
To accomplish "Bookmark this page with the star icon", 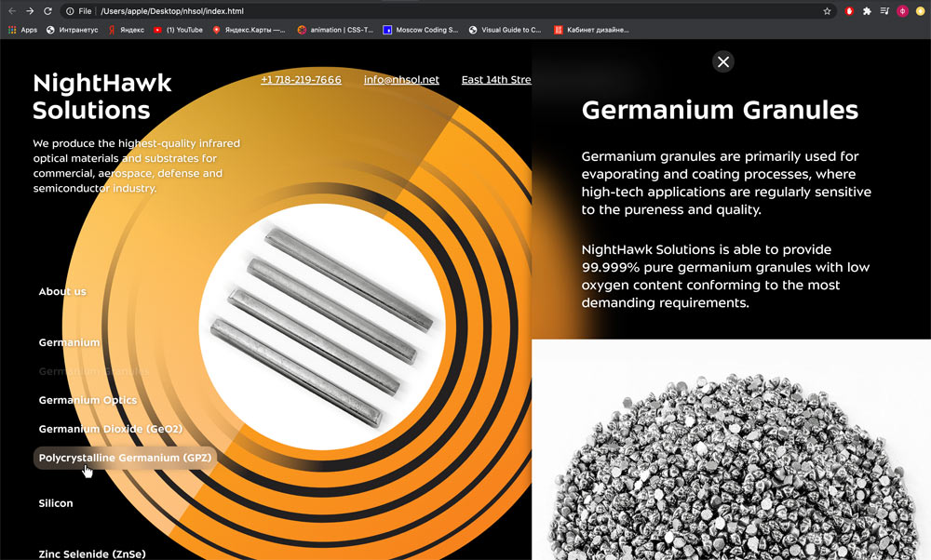I will (827, 11).
